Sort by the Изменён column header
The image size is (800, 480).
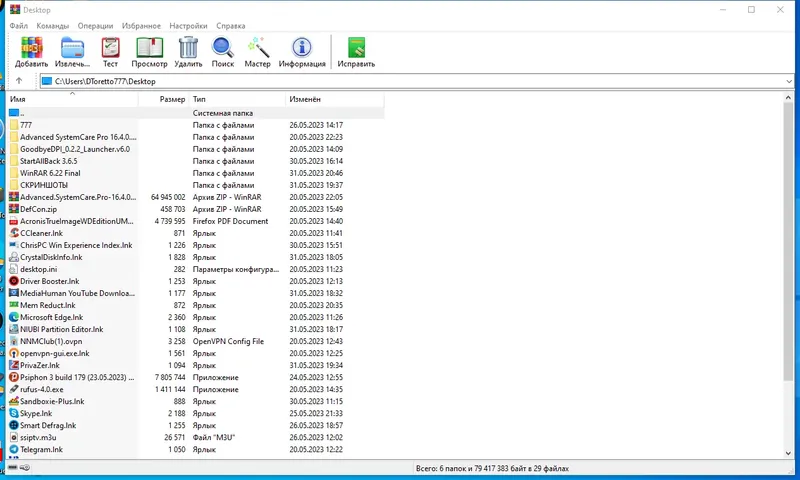pyautogui.click(x=335, y=99)
